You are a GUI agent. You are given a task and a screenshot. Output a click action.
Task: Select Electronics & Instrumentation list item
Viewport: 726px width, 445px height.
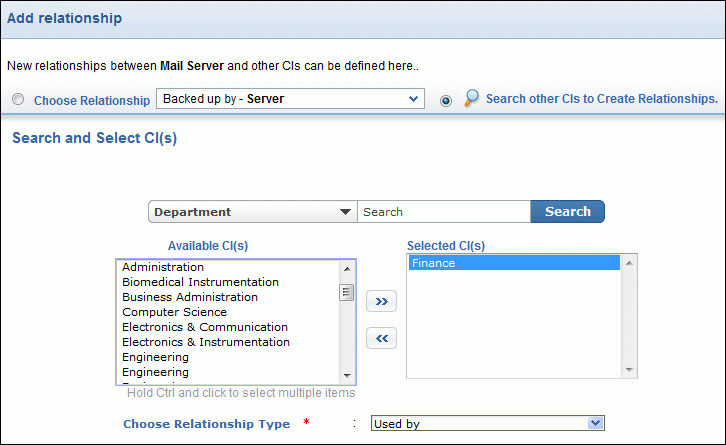click(206, 342)
